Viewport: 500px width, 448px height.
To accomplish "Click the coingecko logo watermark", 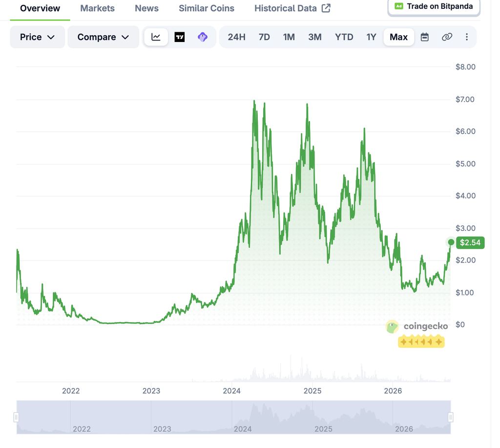I will pos(417,326).
